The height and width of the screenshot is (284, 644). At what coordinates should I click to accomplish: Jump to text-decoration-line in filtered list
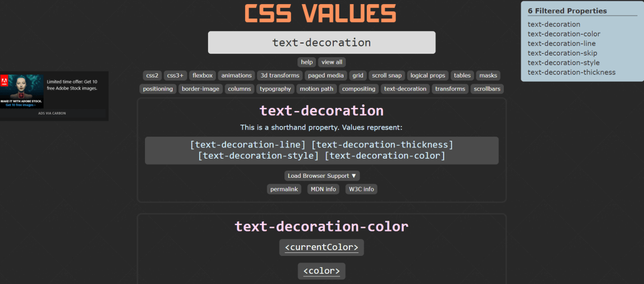tap(562, 44)
